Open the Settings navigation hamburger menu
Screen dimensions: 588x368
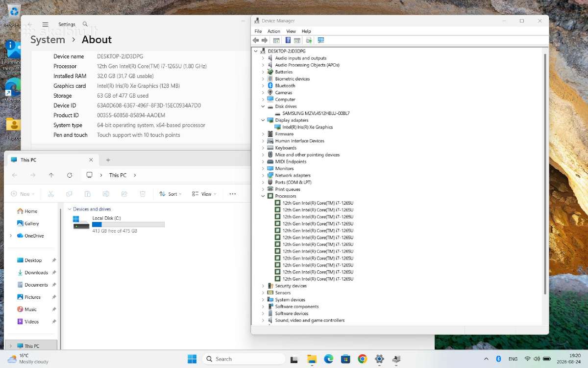(x=45, y=24)
